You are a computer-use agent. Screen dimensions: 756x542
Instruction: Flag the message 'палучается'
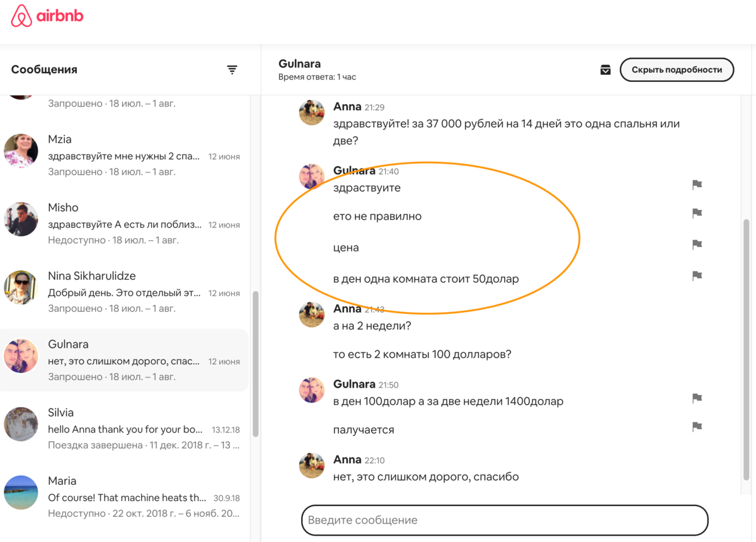[697, 427]
